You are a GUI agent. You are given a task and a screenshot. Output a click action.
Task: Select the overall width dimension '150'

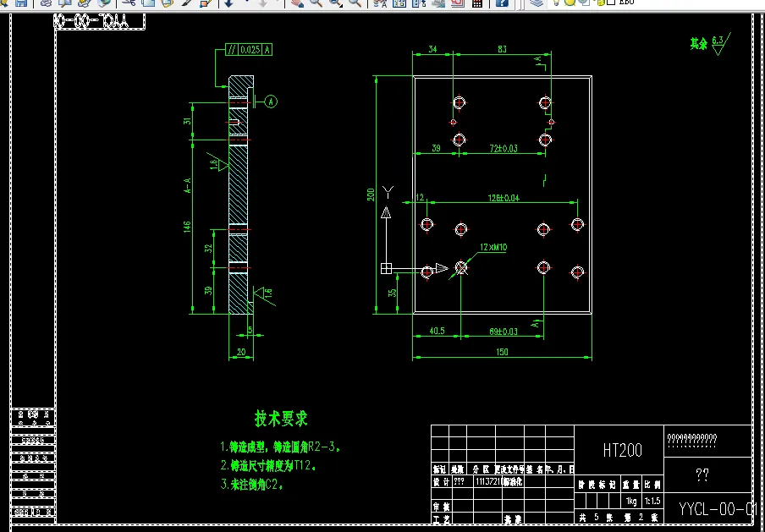pyautogui.click(x=502, y=352)
